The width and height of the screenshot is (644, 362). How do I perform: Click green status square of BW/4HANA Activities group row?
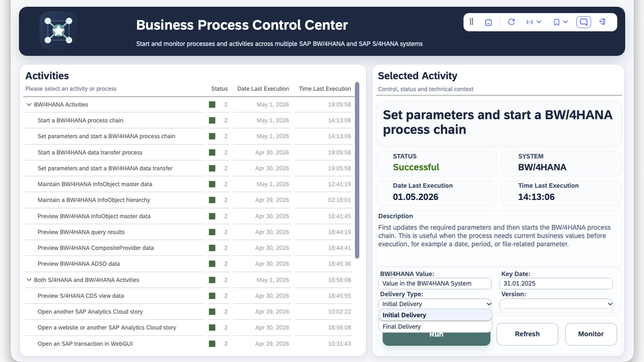[212, 105]
